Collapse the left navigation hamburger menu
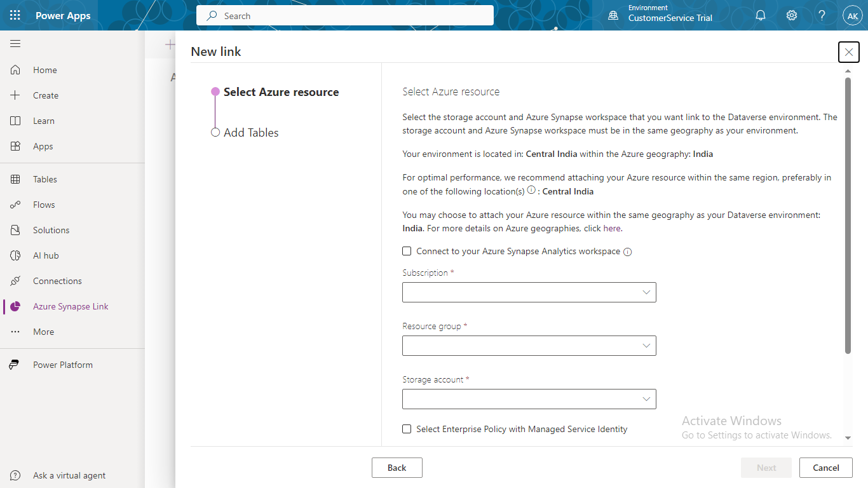The image size is (868, 488). coord(15,44)
